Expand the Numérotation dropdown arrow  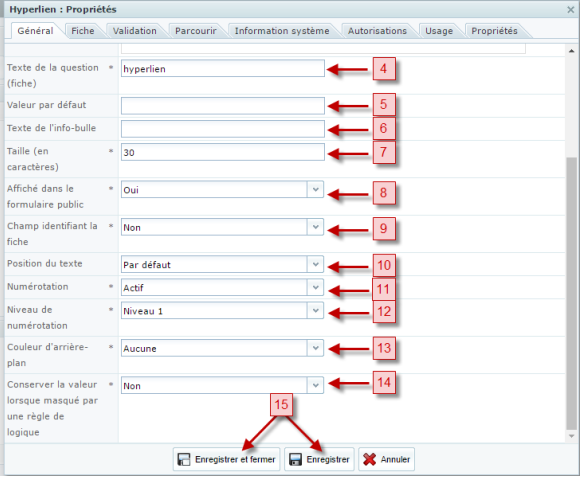[x=316, y=287]
